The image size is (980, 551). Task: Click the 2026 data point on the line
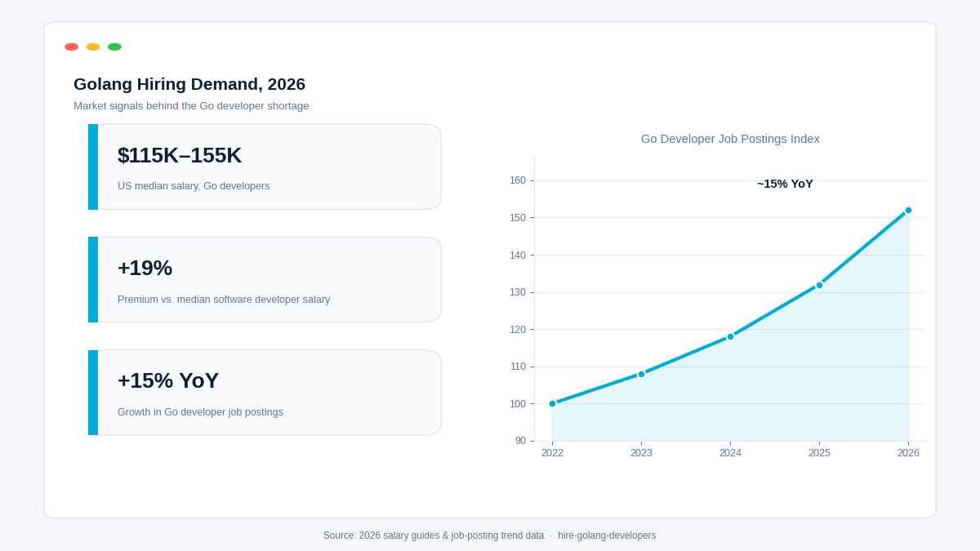click(x=908, y=210)
